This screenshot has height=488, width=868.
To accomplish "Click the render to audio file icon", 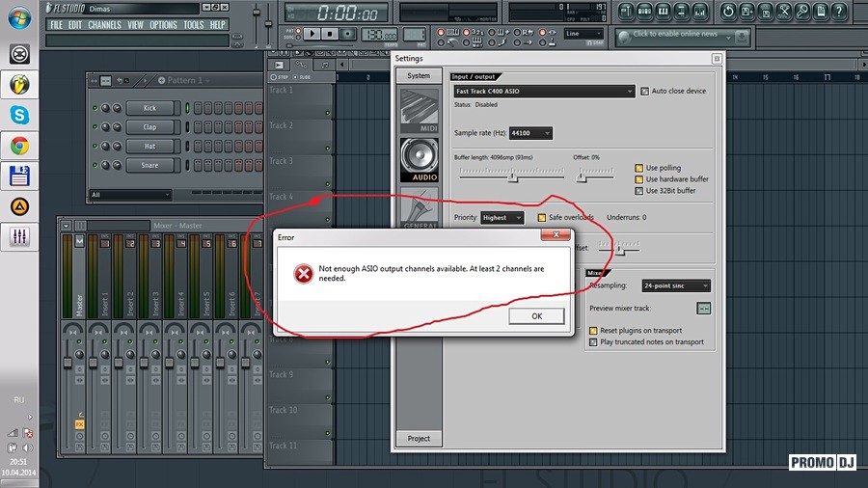I will pos(765,11).
